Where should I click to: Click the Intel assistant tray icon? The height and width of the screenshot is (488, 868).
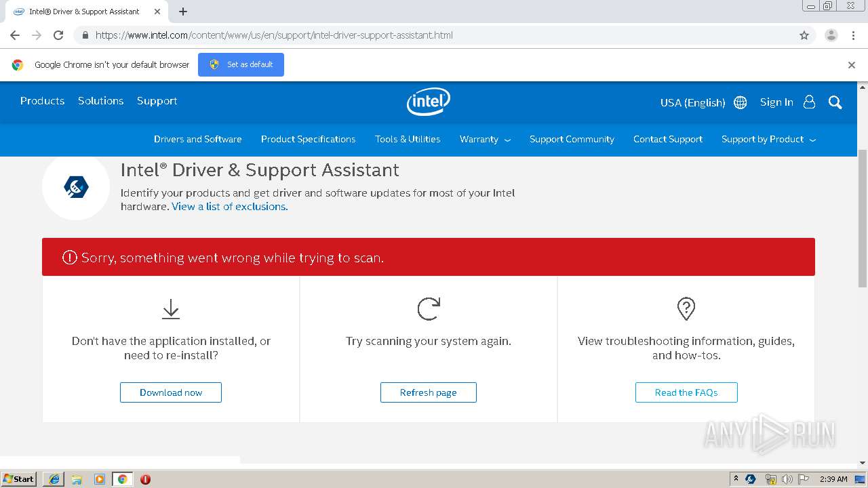[x=751, y=479]
